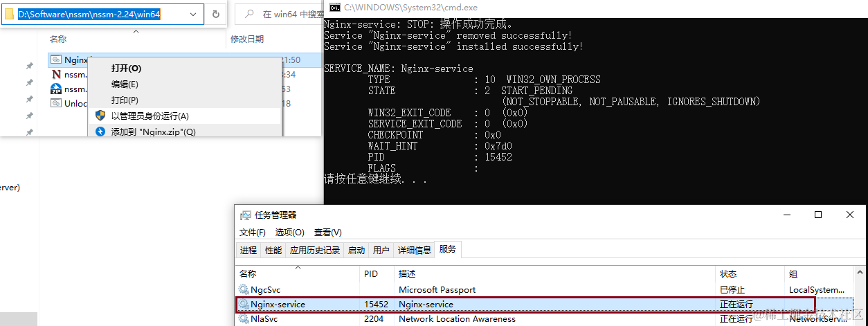868x326 pixels.
Task: Click the gear icon of Nginx-service row
Action: pos(244,305)
